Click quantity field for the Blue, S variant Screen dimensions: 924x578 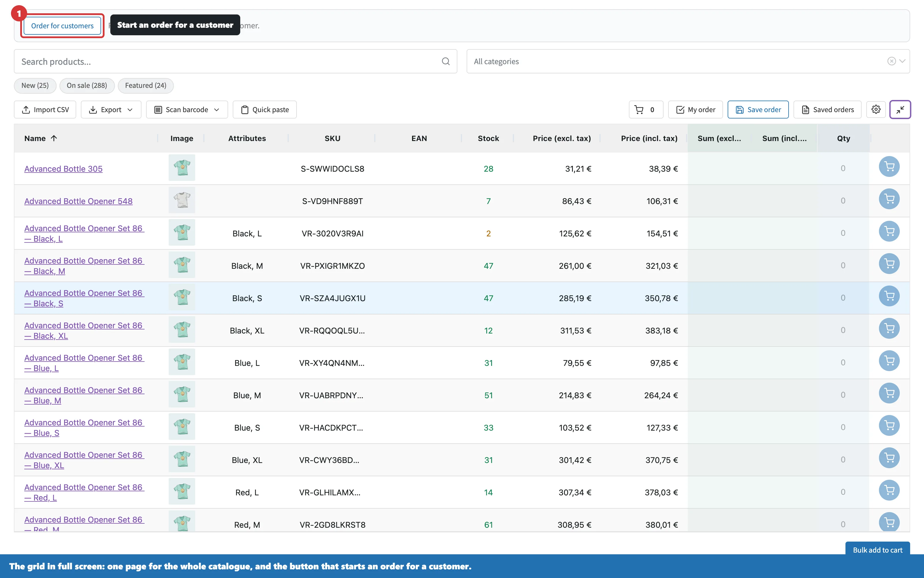point(843,427)
